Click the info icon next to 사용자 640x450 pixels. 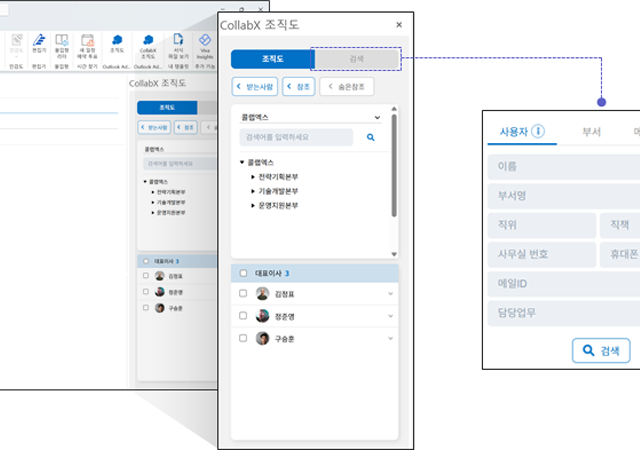pos(538,131)
